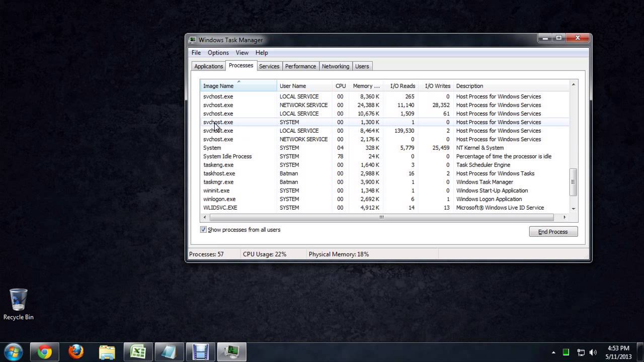Click the green Task Manager tray icon
The width and height of the screenshot is (644, 362).
566,352
